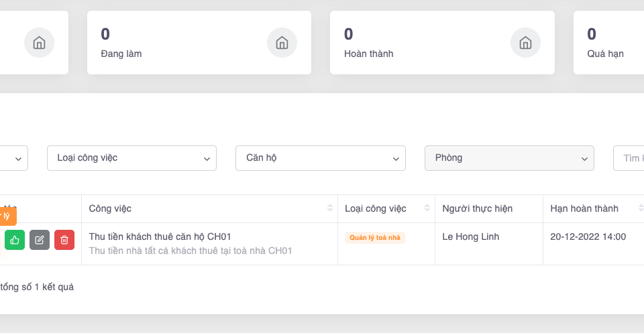Click the green thumbs-up approve button
The width and height of the screenshot is (644, 333).
click(15, 240)
